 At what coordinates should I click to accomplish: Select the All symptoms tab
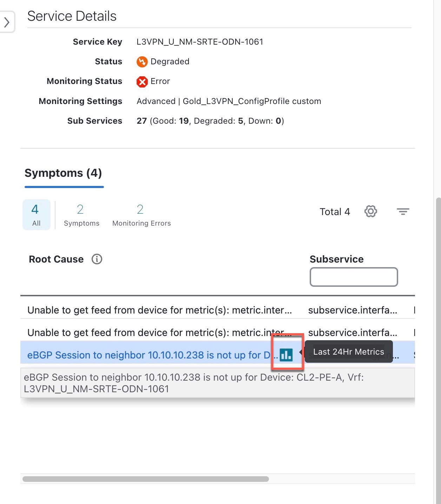click(36, 214)
